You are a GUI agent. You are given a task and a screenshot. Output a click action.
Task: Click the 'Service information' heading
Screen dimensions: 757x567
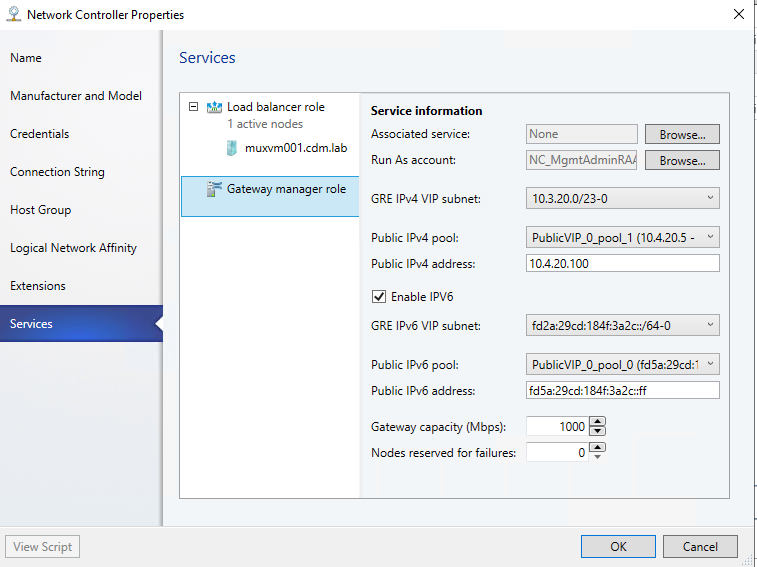coord(426,111)
